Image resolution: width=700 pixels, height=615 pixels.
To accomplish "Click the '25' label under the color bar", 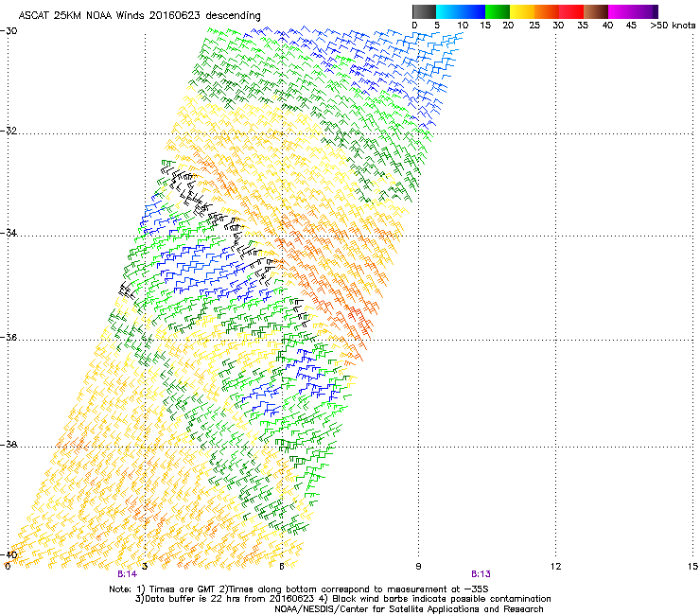I will click(x=534, y=26).
